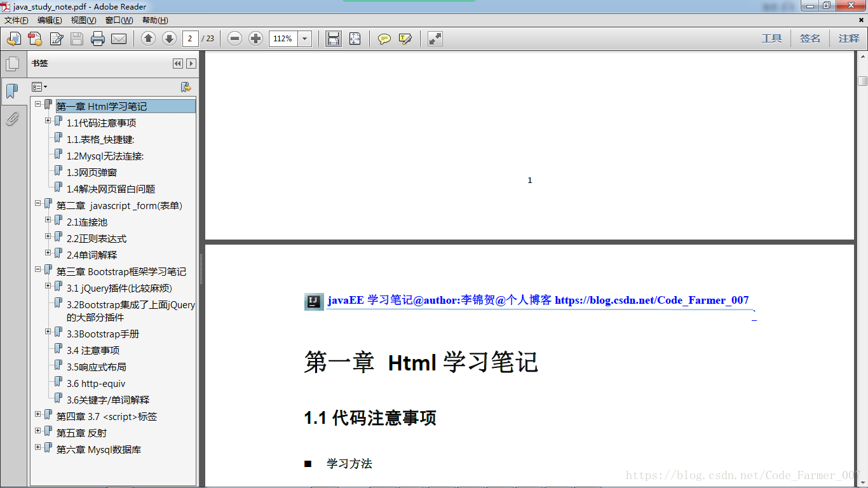Collapse the 第三章 Bootstrap框架学习笔记 bookmark
Viewport: 868px width, 488px height.
38,269
